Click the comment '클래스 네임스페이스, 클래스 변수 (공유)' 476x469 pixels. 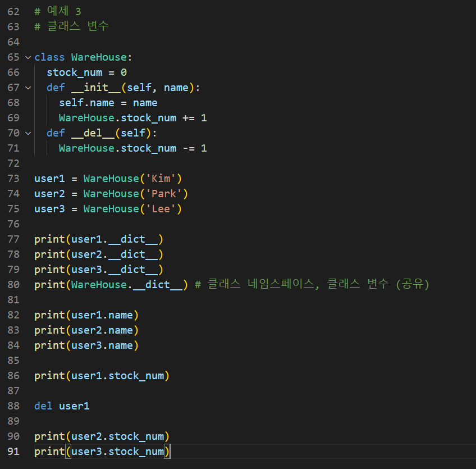[x=318, y=284]
